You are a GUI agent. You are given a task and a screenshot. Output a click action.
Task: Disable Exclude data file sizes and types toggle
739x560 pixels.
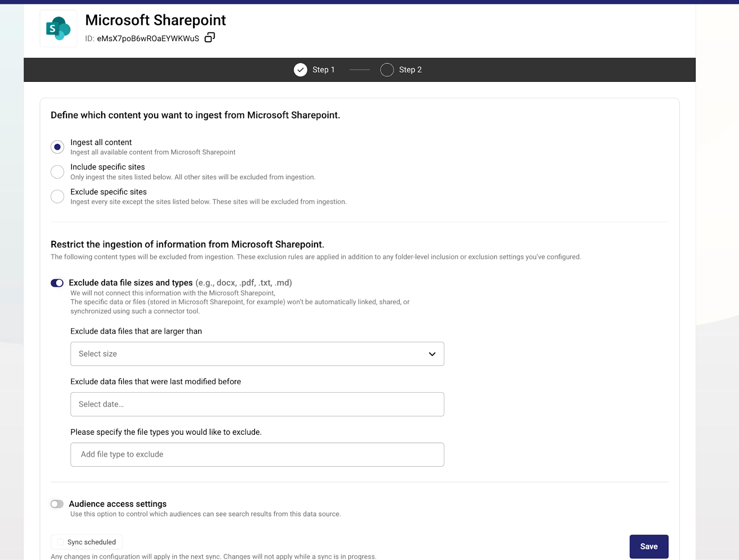57,283
